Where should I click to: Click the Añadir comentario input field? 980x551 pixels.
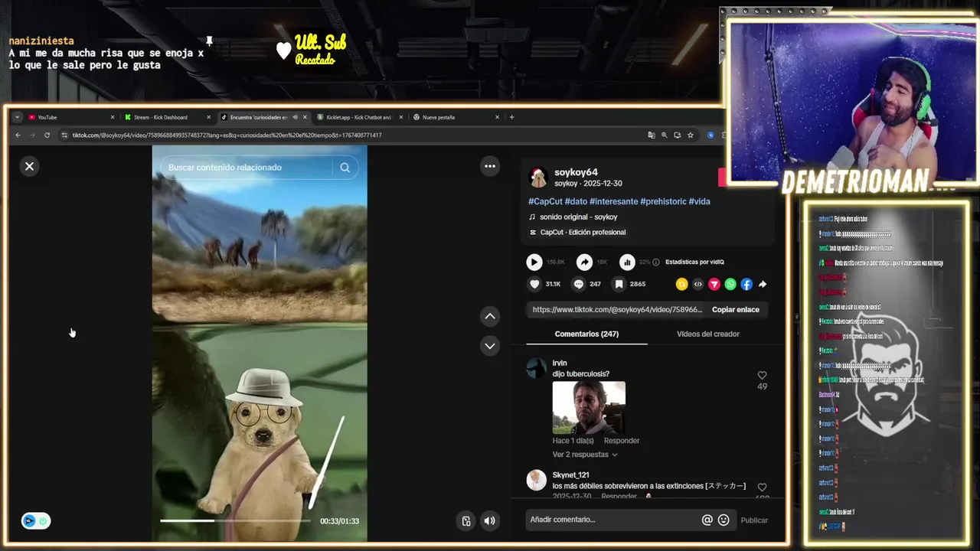(x=612, y=520)
